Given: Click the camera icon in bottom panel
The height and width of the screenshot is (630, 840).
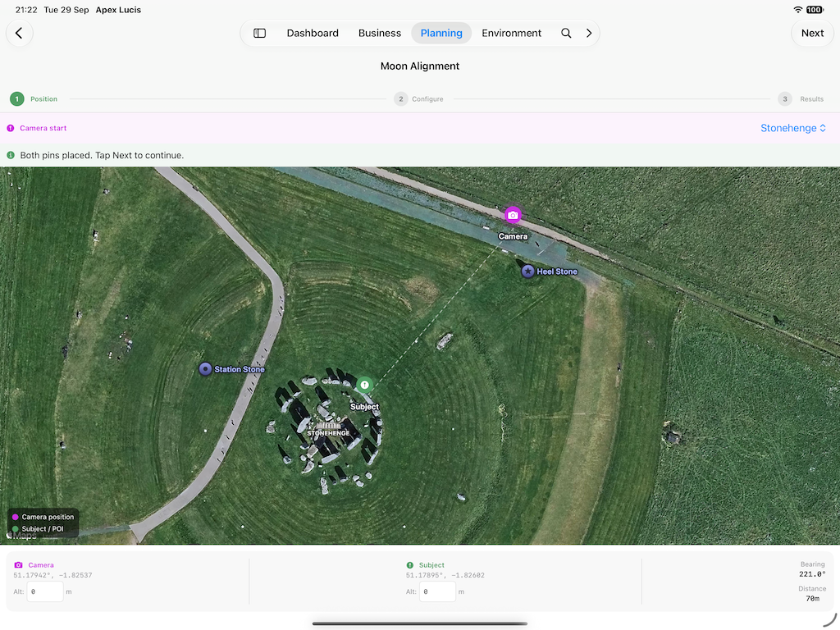Looking at the screenshot, I should coord(19,564).
